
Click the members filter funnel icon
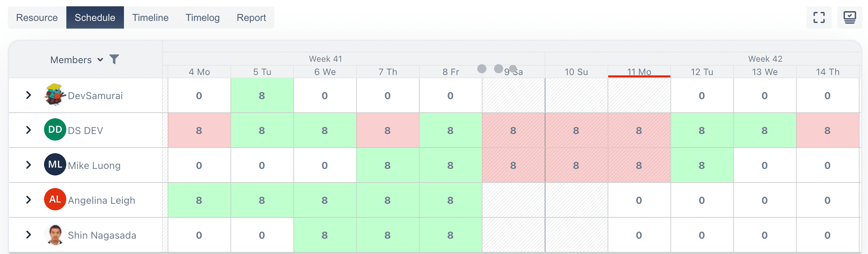click(x=114, y=59)
